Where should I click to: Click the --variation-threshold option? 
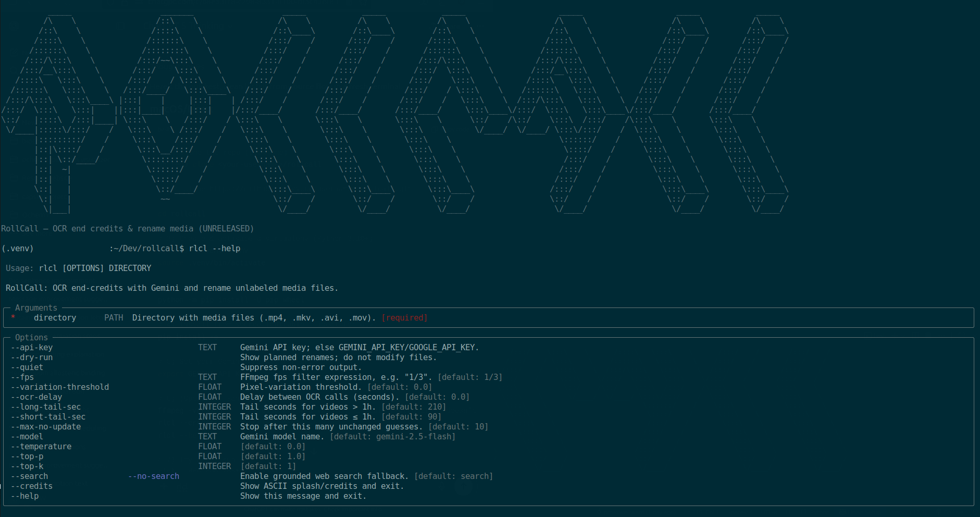[60, 387]
